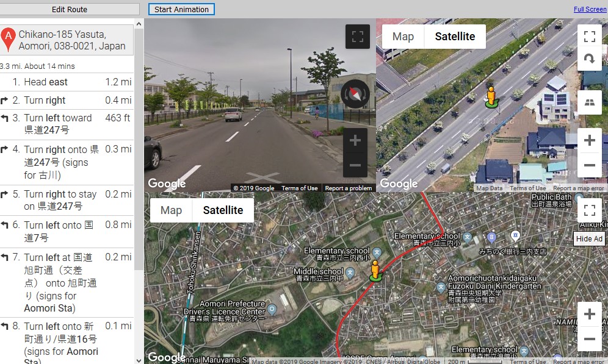Zoom in on Street View
Screen dimensions: 608x364
355,140
